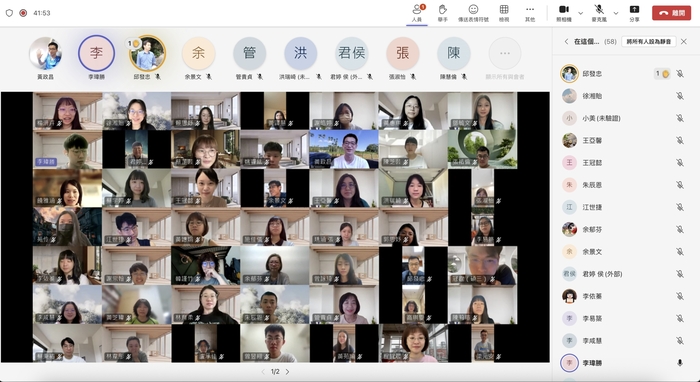The image size is (700, 382).
Task: Select the 黃政昌 avatar in the top strip
Action: click(x=46, y=54)
